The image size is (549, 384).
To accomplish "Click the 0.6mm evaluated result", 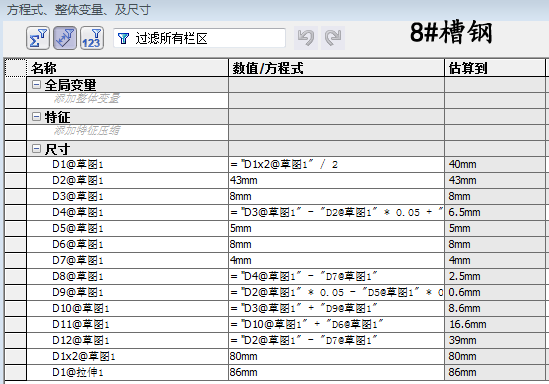I will pyautogui.click(x=465, y=292).
